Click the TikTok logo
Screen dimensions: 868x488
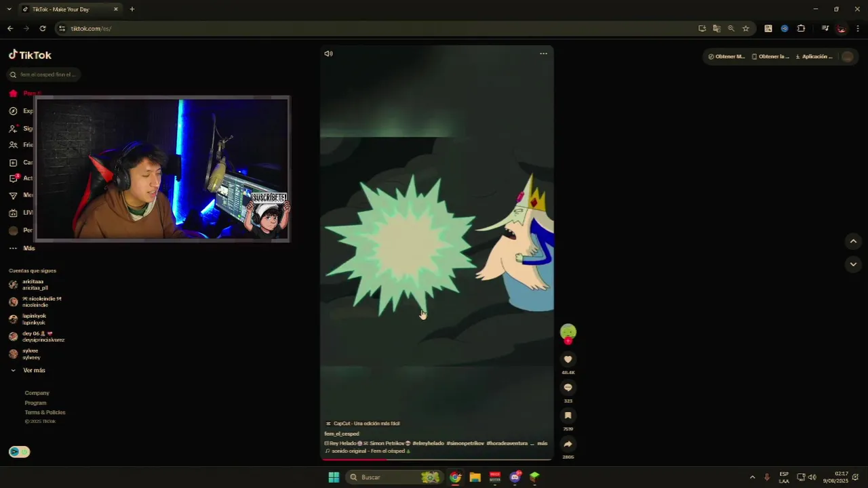(30, 55)
